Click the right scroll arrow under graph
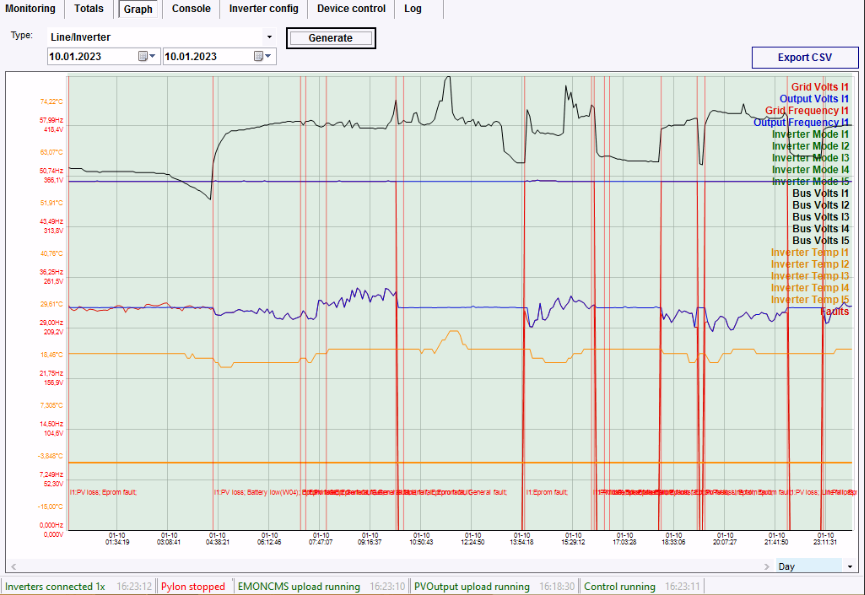 pos(767,566)
